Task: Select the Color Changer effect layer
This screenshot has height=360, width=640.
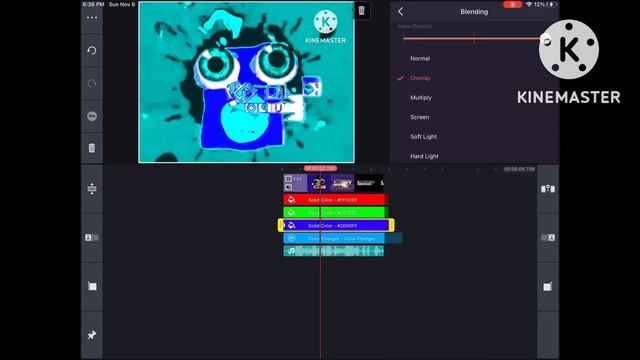Action: coord(334,238)
